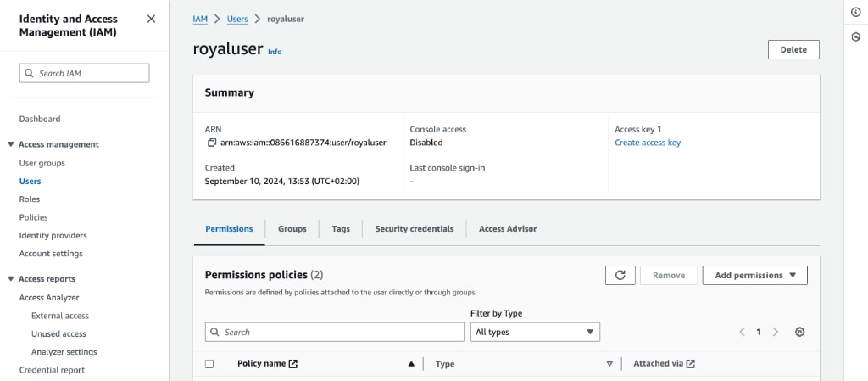The image size is (868, 381).
Task: Open the Filter by Type dropdown
Action: 535,333
